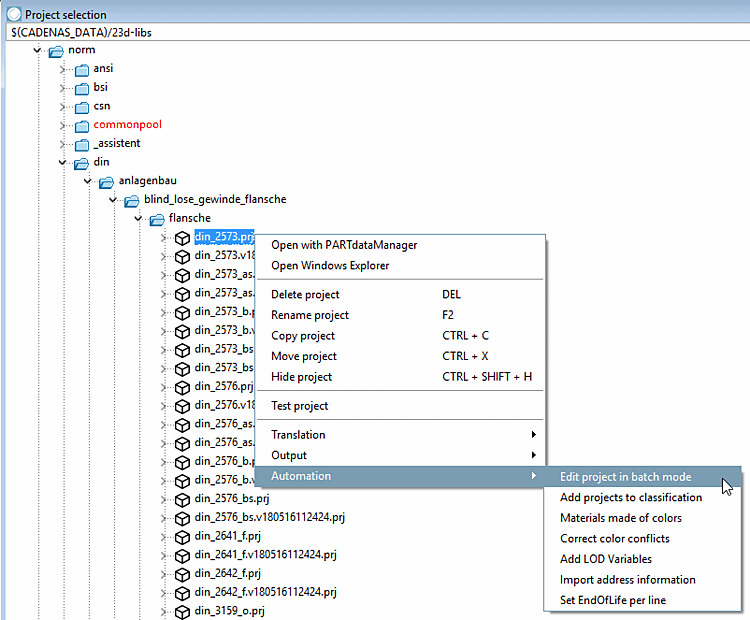
Task: Expand the din_2642_f.prj project node
Action: 164,574
